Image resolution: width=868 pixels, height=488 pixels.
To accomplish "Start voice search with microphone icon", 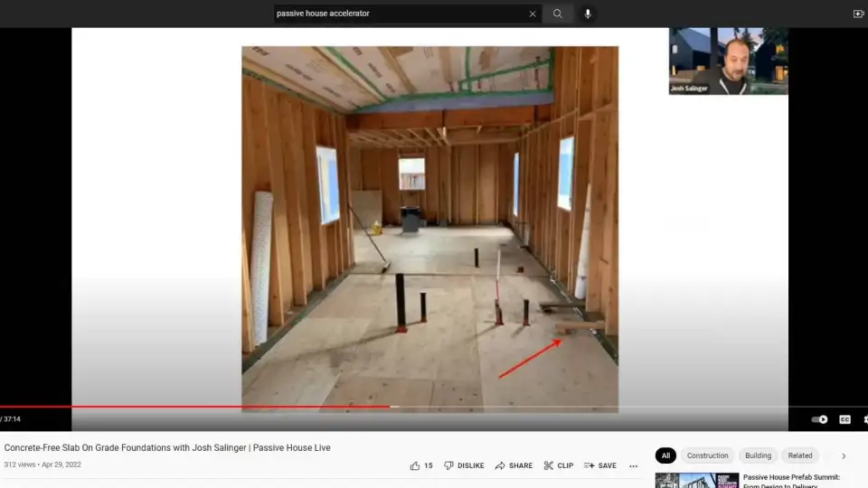I will [588, 14].
